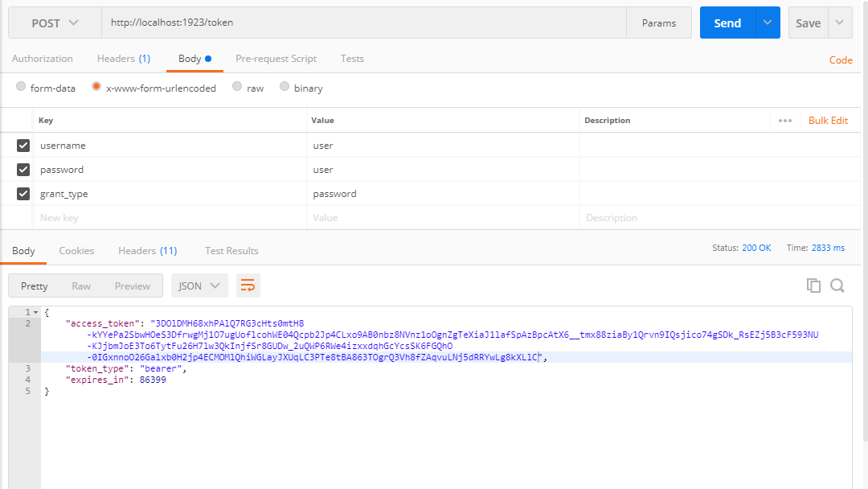Open the response search icon
Screen dimensions: 868x489
tap(837, 286)
